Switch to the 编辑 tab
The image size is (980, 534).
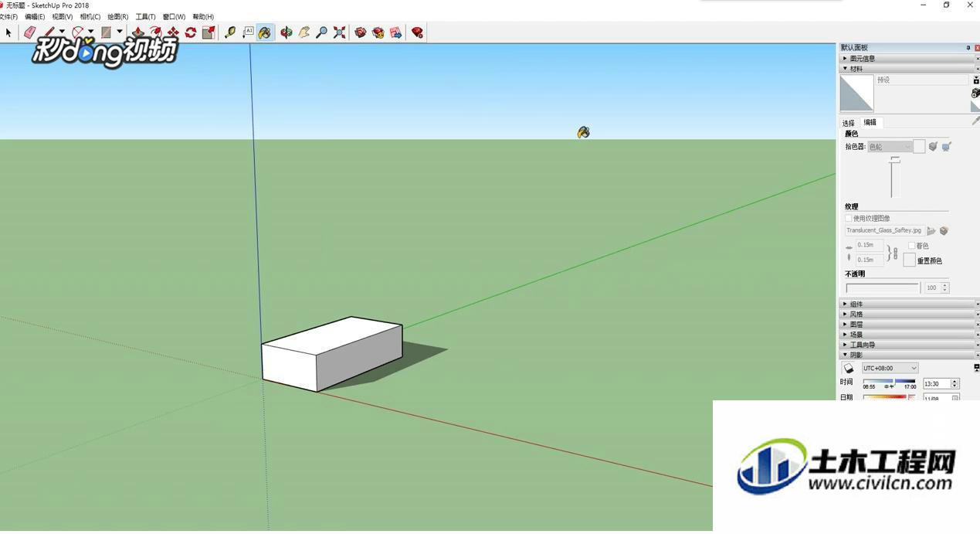click(870, 122)
